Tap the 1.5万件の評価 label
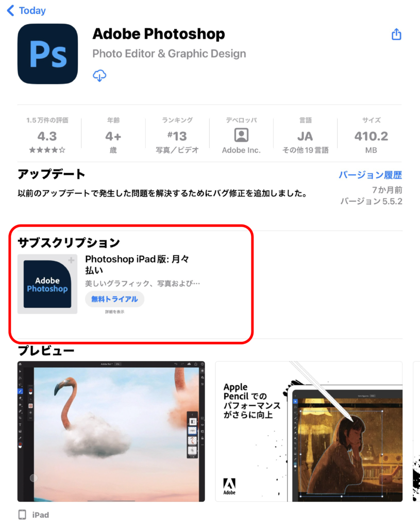 (47, 120)
